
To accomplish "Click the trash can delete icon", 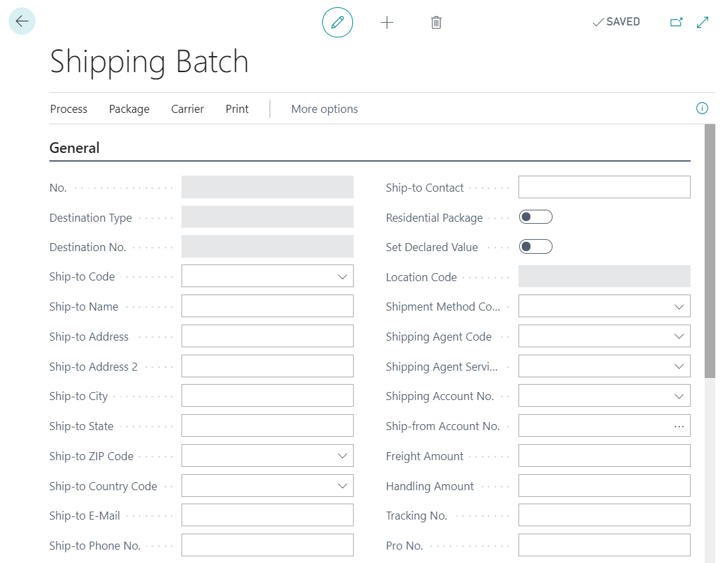I will 436,22.
